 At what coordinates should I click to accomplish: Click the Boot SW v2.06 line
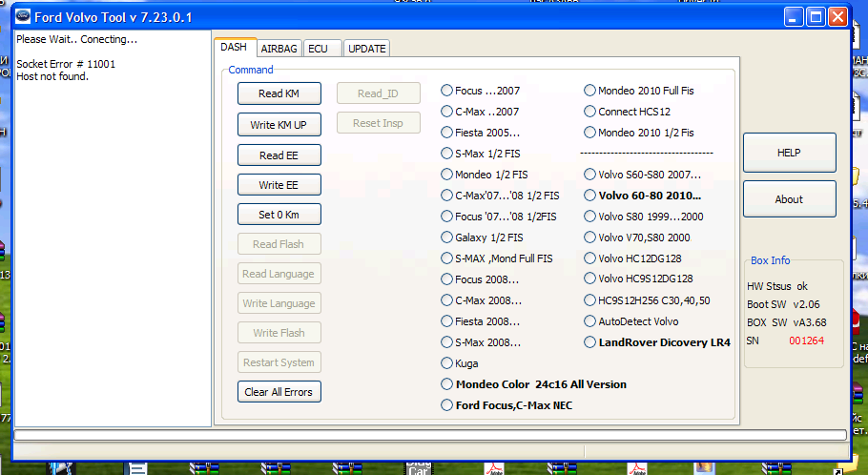(783, 304)
